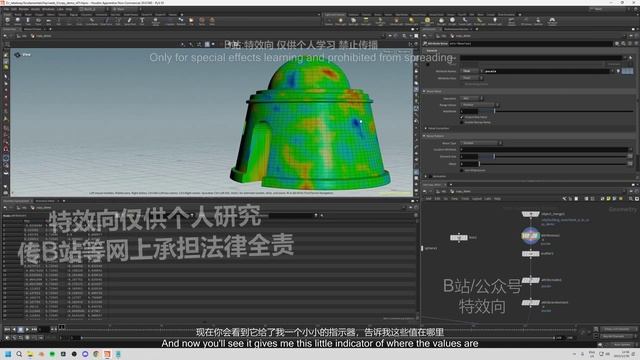Screen dimensions: 640x360
Task: Select the highlighted attribute noise node
Action: 531,236
